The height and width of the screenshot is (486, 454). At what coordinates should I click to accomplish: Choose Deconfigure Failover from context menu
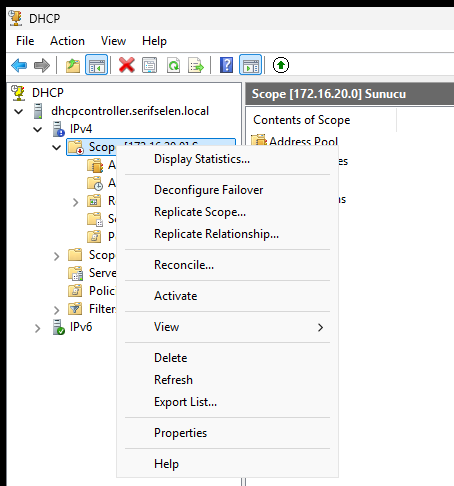coord(227,190)
